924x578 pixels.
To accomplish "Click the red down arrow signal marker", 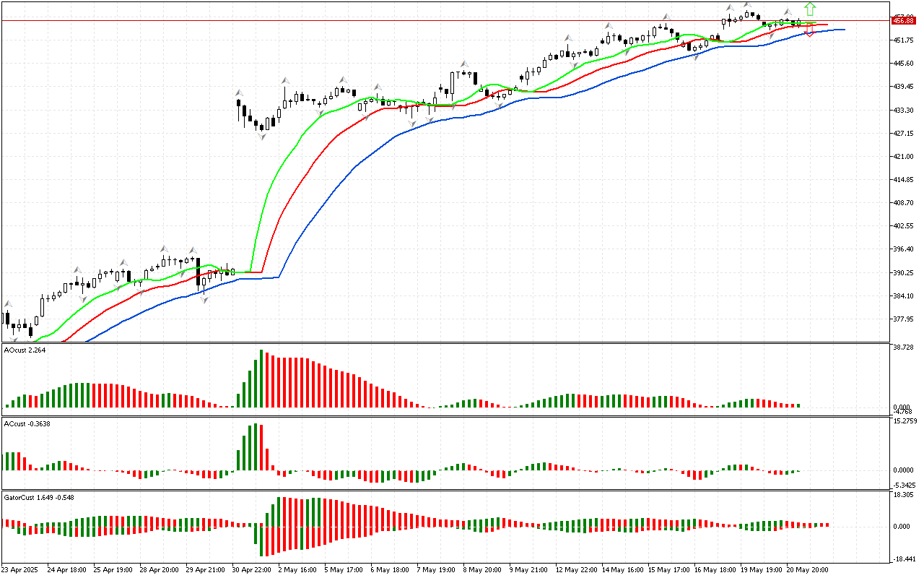I will 810,30.
